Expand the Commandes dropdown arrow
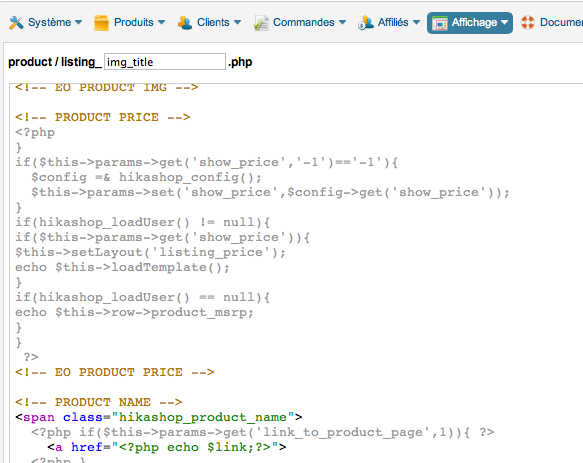Screen dimensions: 583x463 coord(342,22)
